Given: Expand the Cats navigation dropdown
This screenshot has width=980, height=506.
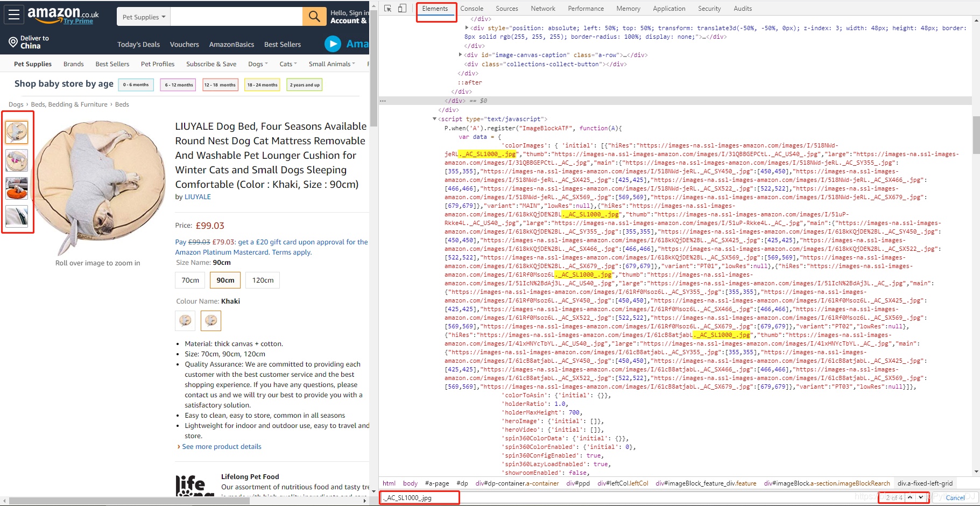Looking at the screenshot, I should click(288, 64).
